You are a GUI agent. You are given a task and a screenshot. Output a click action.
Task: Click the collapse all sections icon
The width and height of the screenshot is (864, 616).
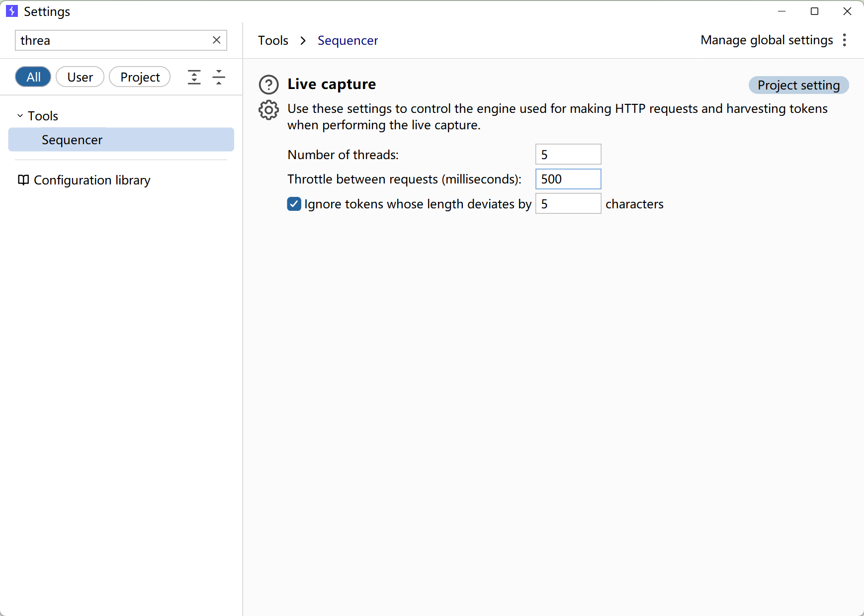point(219,77)
